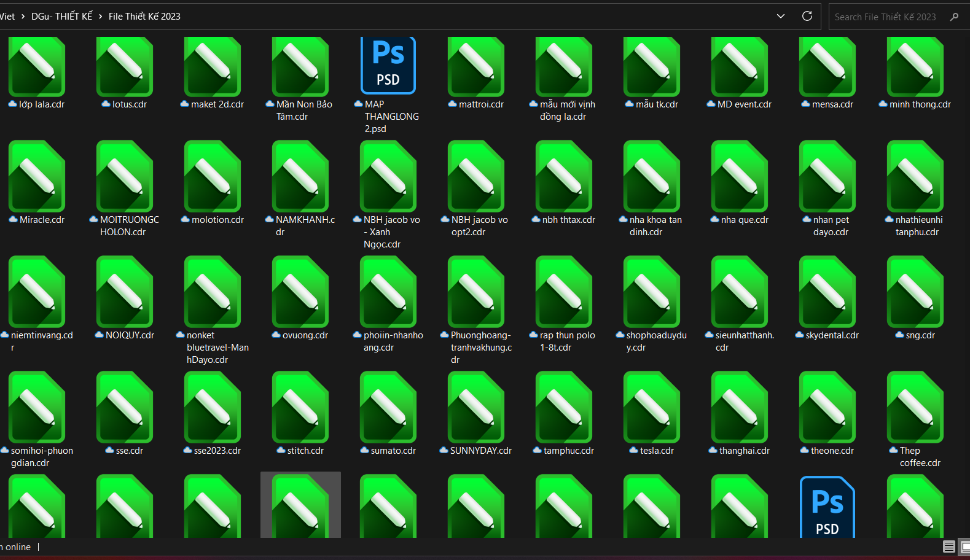
Task: Click the tesla.cdr file icon
Action: pyautogui.click(x=652, y=408)
